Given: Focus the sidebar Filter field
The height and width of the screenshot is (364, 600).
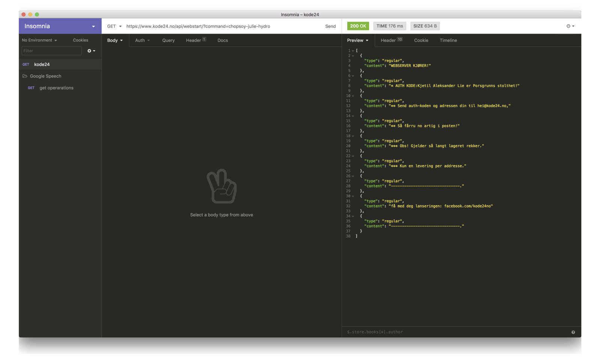Looking at the screenshot, I should pos(52,51).
